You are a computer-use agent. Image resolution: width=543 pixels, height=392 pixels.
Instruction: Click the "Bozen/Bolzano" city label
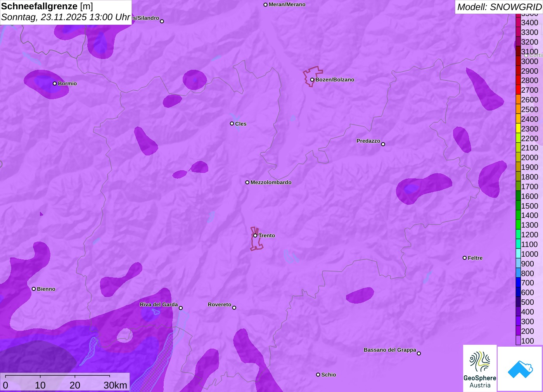pos(335,79)
